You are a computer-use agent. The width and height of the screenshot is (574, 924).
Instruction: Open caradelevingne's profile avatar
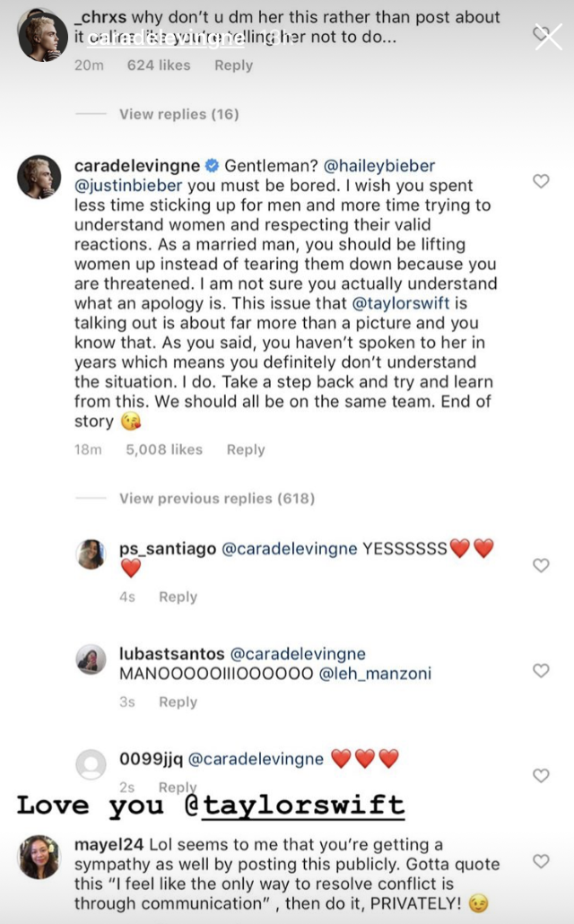39,175
